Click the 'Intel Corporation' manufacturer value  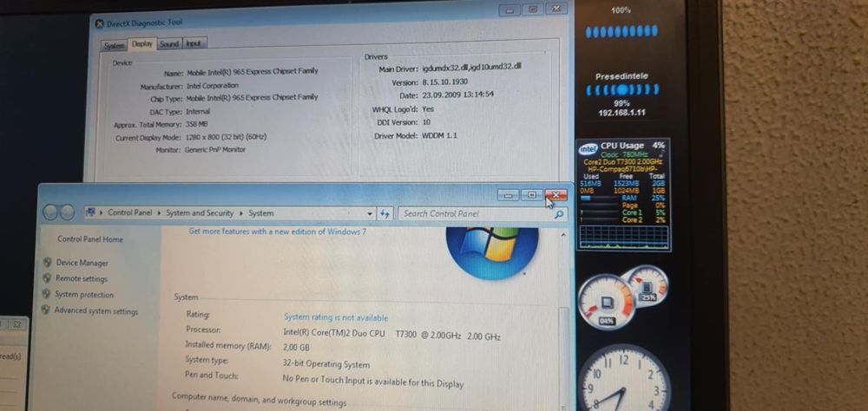tap(213, 86)
